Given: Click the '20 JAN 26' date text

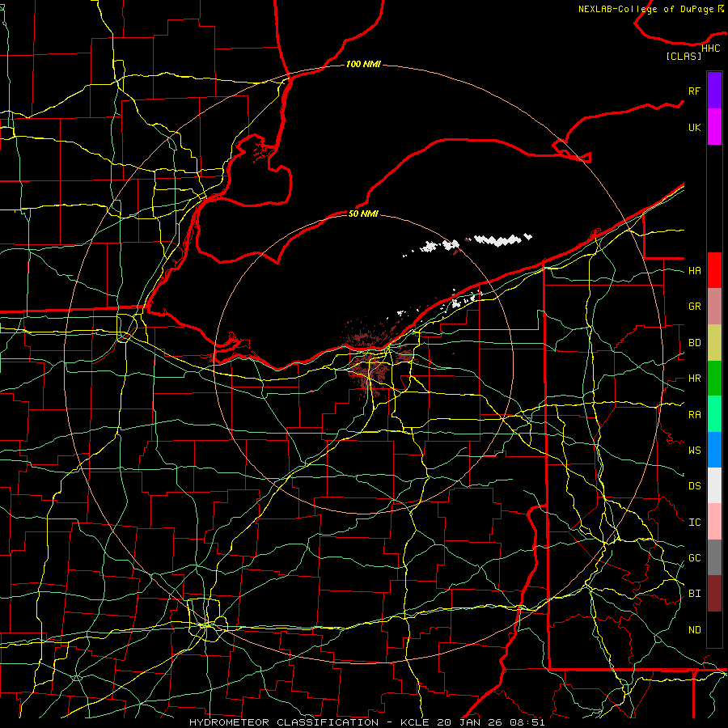Looking at the screenshot, I should click(470, 722).
